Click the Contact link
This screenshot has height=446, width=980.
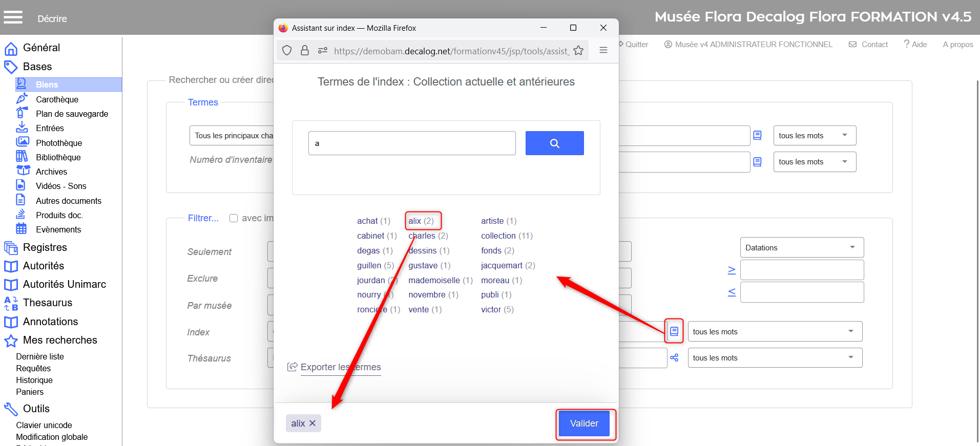coord(874,45)
